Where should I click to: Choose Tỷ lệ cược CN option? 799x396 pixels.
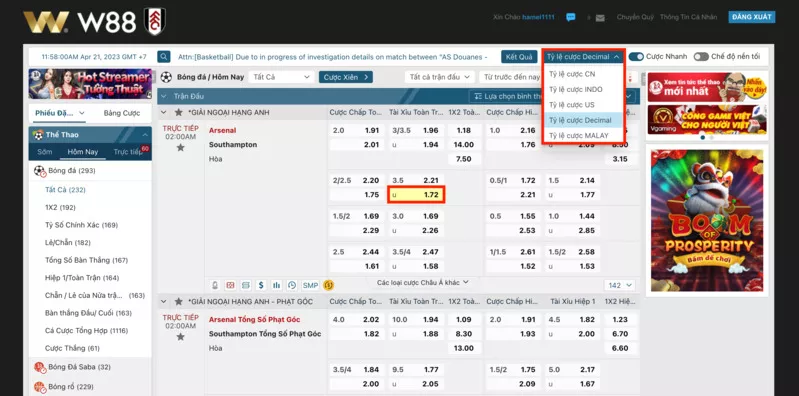pos(583,74)
